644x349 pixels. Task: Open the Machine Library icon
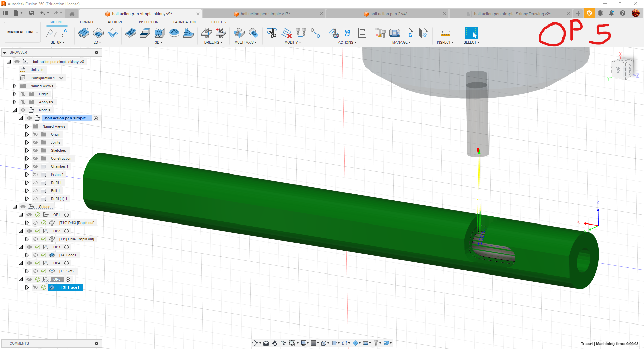(x=395, y=33)
